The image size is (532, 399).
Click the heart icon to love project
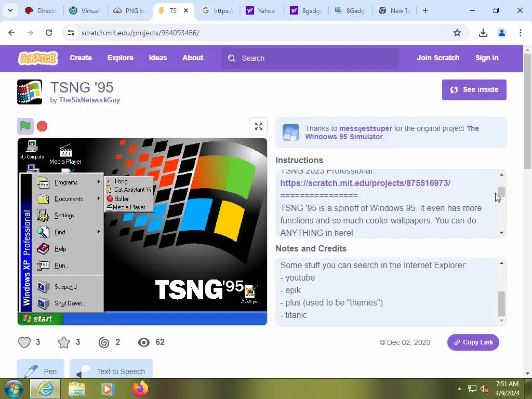tap(24, 342)
